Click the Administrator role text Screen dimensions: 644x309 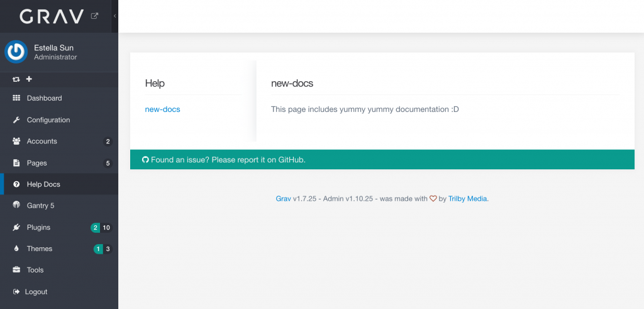click(55, 57)
